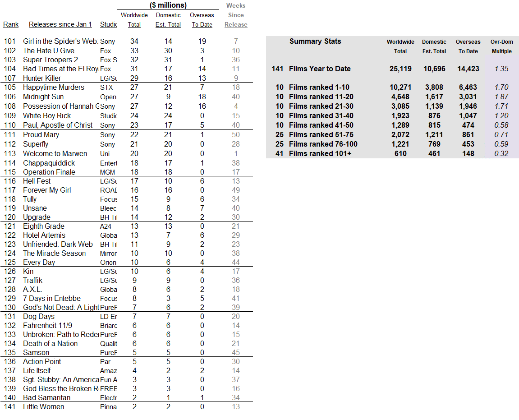519x420 pixels.
Task: Select 'Forever My Girl' title cell
Action: 47,190
